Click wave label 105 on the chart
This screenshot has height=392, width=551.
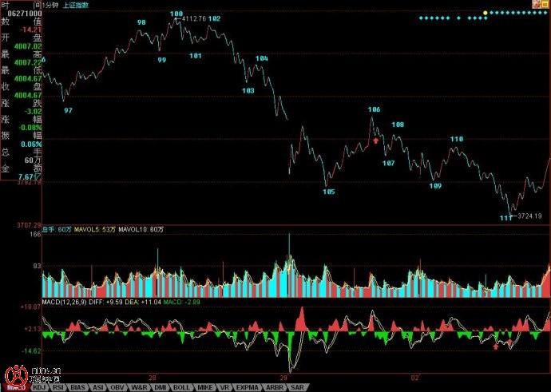329,192
